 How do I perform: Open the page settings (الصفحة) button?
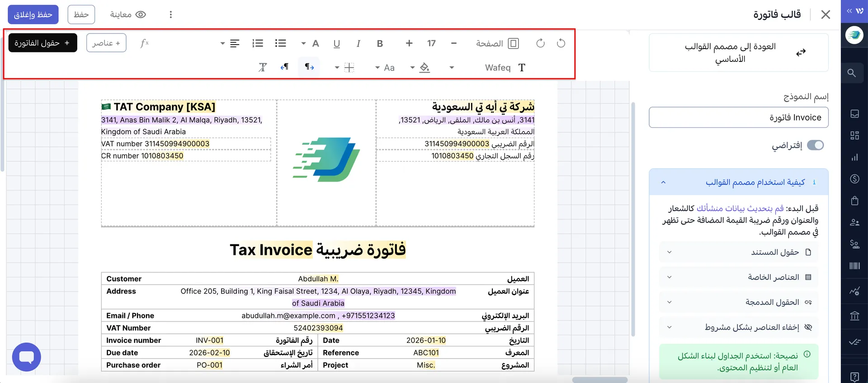click(x=497, y=43)
